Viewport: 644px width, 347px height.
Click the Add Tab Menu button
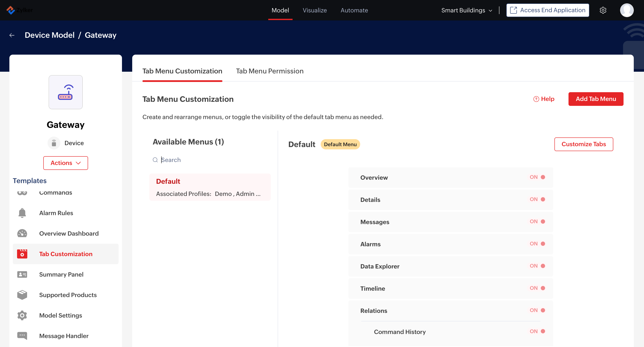[x=596, y=99]
